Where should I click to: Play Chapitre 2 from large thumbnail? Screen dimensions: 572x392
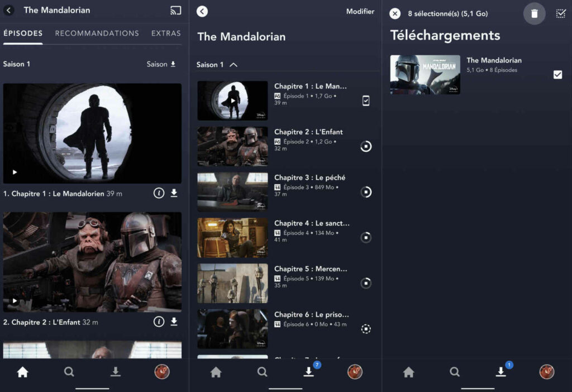(92, 262)
